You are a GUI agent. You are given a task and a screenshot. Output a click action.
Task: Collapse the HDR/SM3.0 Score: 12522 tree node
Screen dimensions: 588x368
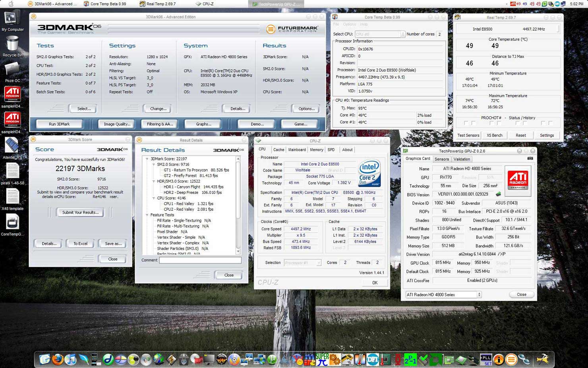pos(153,181)
